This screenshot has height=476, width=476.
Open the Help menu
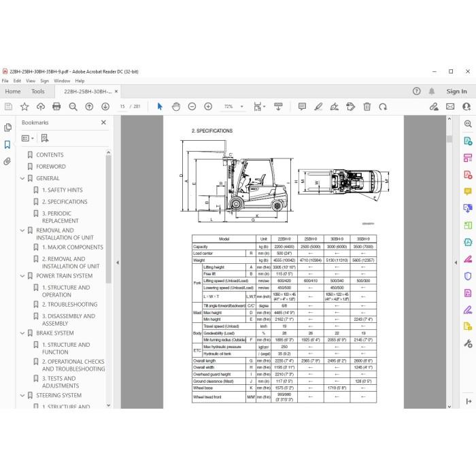tap(80, 81)
